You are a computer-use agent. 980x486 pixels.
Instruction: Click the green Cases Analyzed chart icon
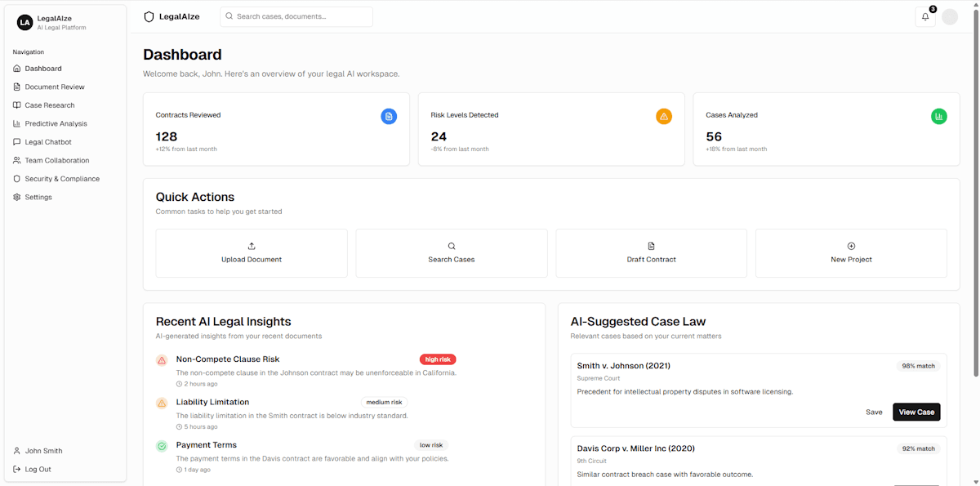click(939, 117)
